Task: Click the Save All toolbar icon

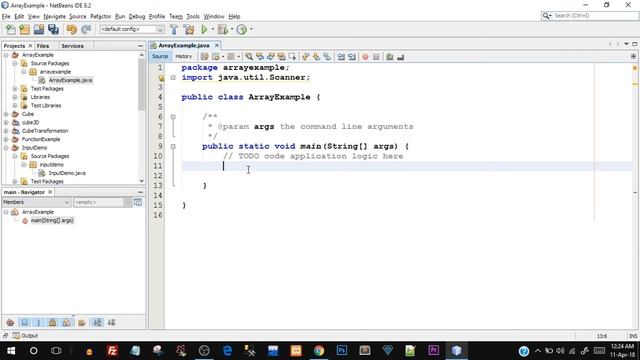Action: pyautogui.click(x=53, y=29)
